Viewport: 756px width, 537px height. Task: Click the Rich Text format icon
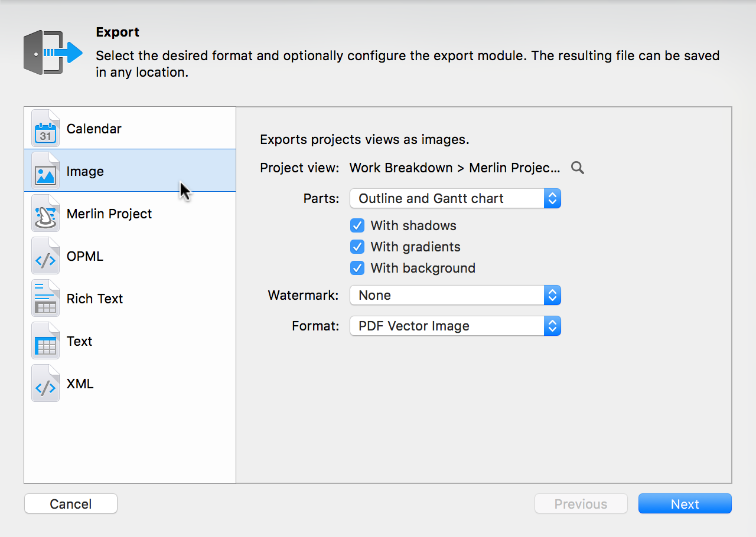click(x=45, y=299)
